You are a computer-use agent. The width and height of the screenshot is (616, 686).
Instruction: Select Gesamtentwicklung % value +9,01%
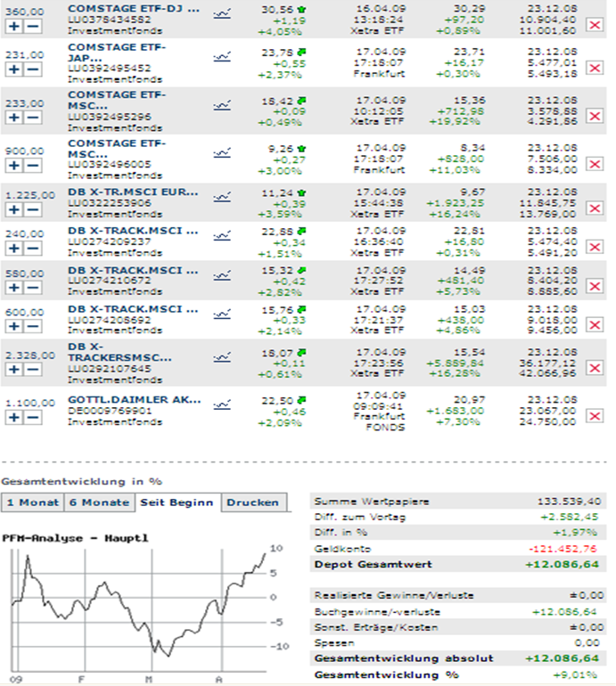point(575,675)
